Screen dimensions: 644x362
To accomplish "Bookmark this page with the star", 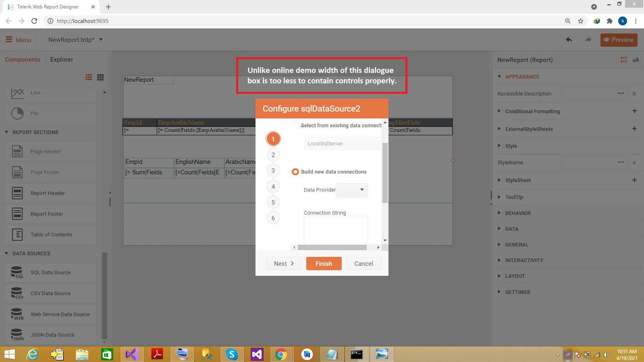I will coord(581,21).
